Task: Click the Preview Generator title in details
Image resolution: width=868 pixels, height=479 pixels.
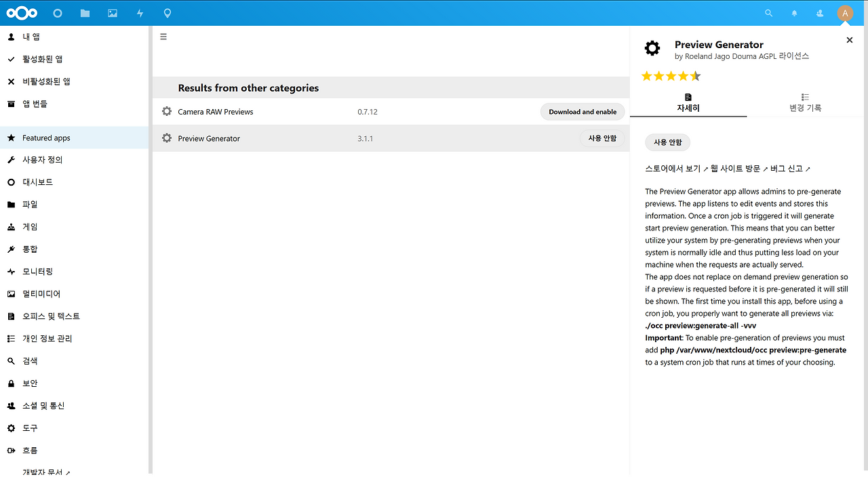Action: [719, 45]
